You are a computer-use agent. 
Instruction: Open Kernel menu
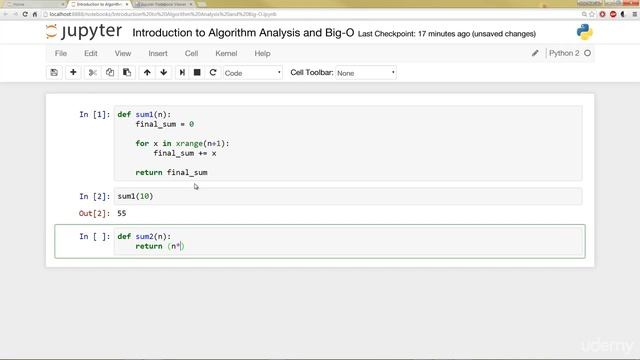[226, 53]
